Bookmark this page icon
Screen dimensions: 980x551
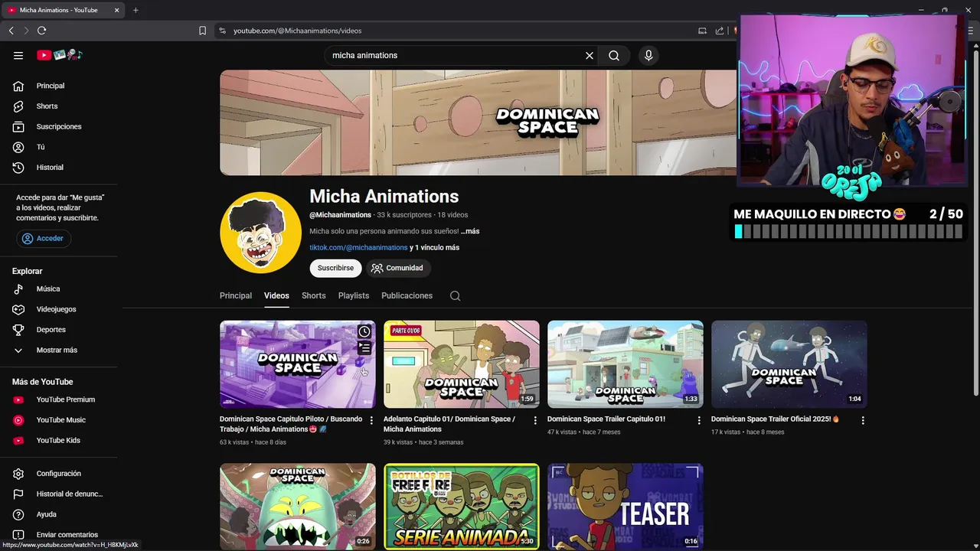tap(202, 31)
